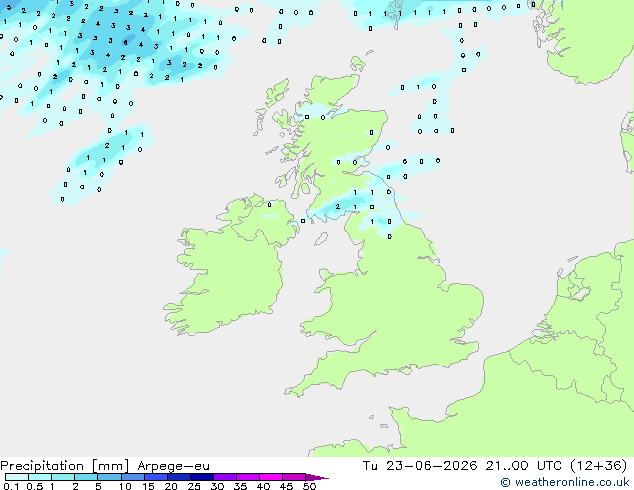The image size is (634, 490).
Task: Pick the 20–25 mm dark blue swatch
Action: point(179,477)
